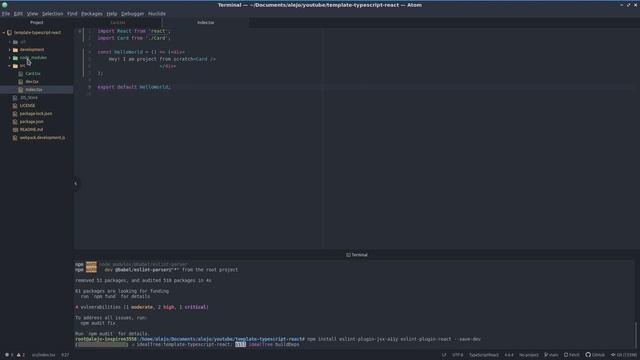
Task: Expand the development folder arrow
Action: pyautogui.click(x=10, y=50)
